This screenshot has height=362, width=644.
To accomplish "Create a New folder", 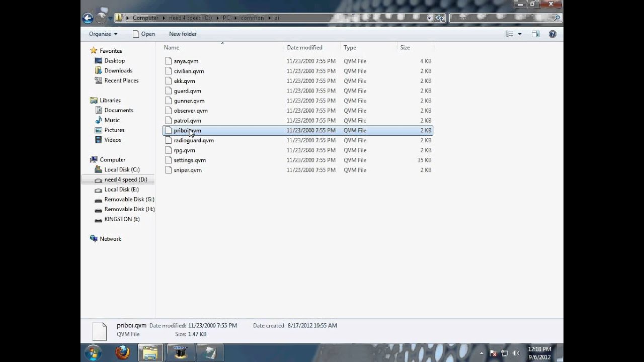I will (183, 34).
